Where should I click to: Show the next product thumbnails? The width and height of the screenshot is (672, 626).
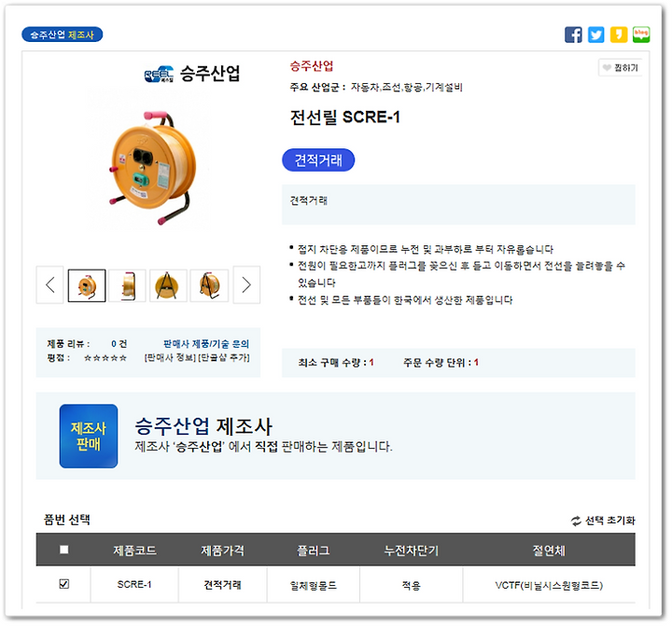(246, 285)
